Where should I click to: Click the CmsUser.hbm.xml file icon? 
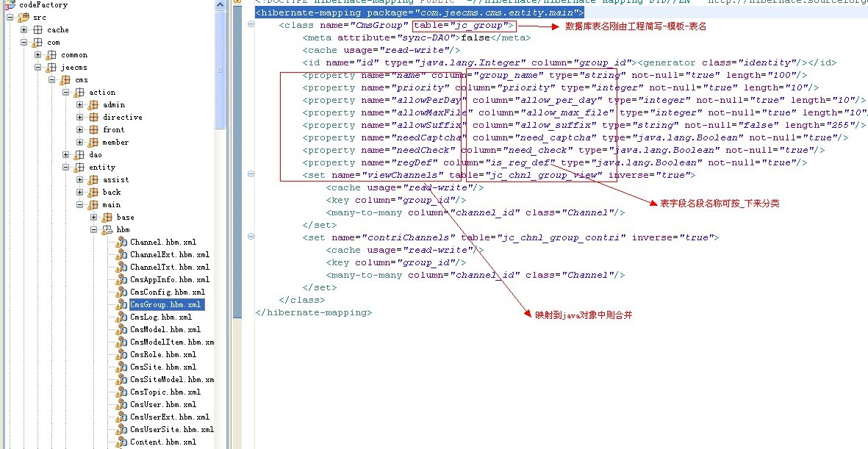coord(121,404)
